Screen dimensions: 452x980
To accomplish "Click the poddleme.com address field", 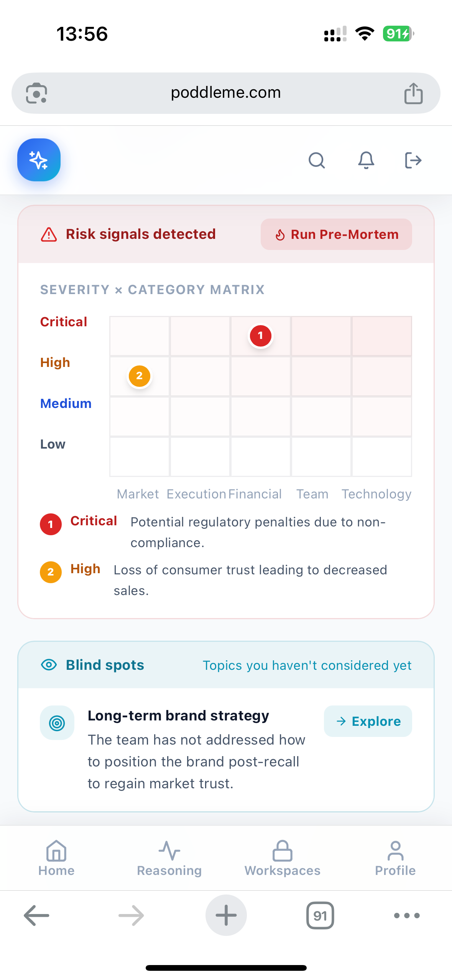I will click(226, 93).
